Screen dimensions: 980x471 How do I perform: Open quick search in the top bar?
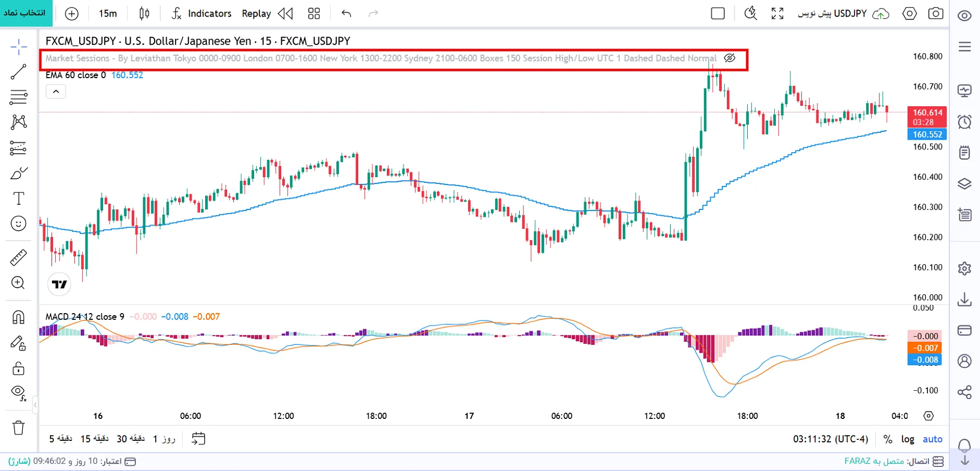[750, 14]
